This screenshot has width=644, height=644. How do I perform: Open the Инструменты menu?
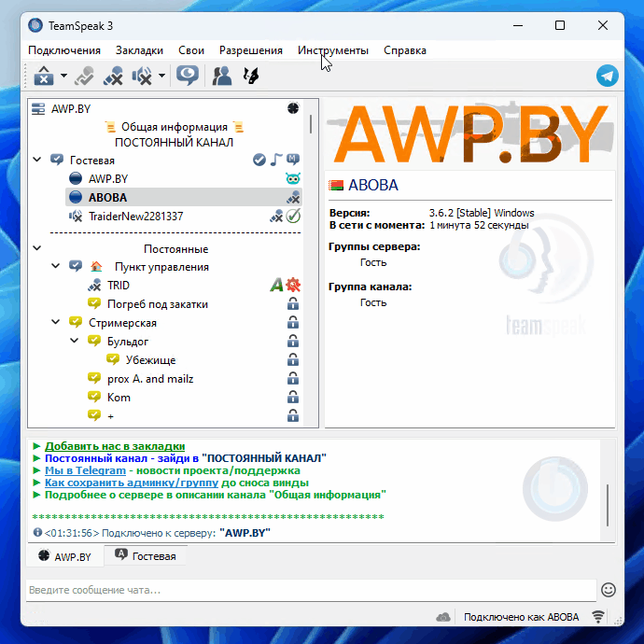tap(333, 50)
